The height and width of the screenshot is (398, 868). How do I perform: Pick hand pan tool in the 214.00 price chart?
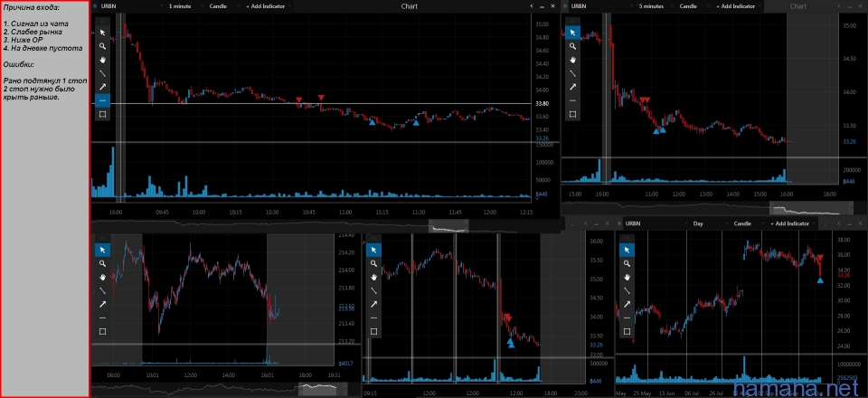pyautogui.click(x=102, y=278)
